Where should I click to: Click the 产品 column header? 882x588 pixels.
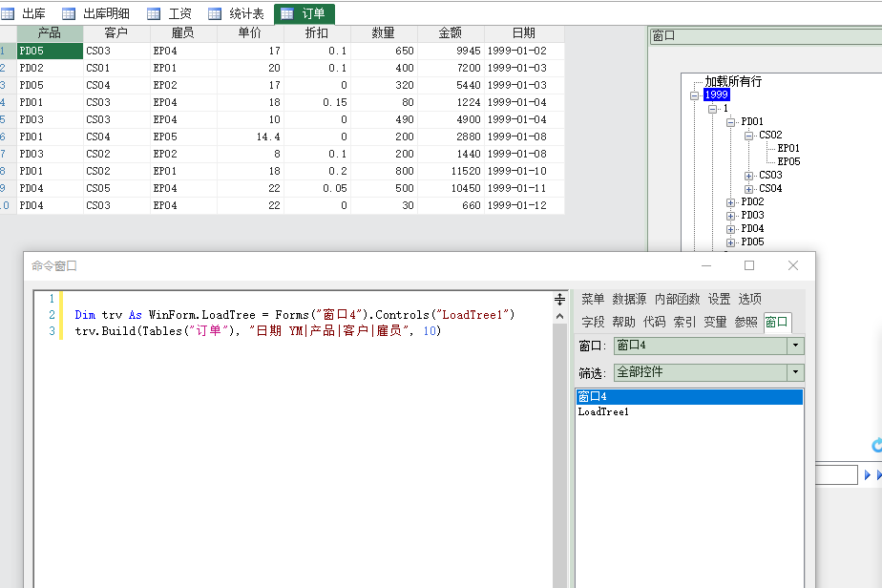pos(50,33)
